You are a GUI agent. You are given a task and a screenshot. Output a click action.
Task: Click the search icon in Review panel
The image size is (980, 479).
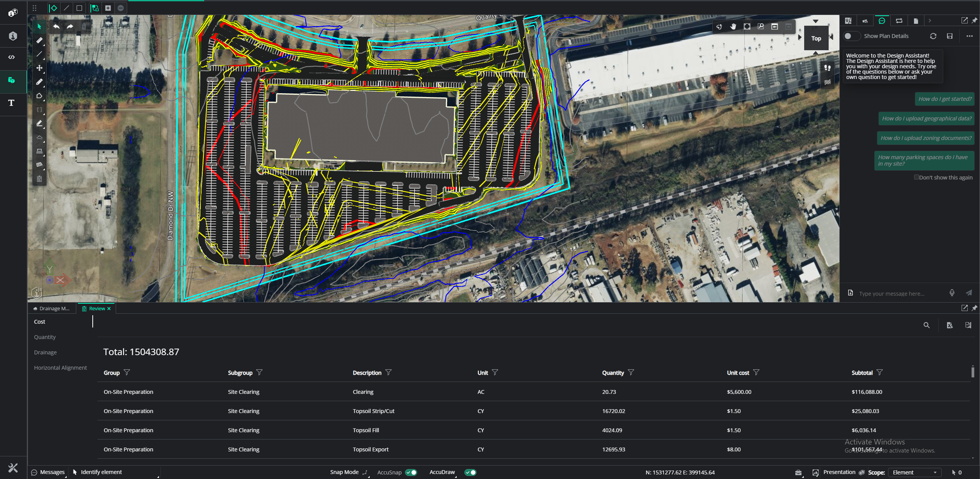(926, 325)
